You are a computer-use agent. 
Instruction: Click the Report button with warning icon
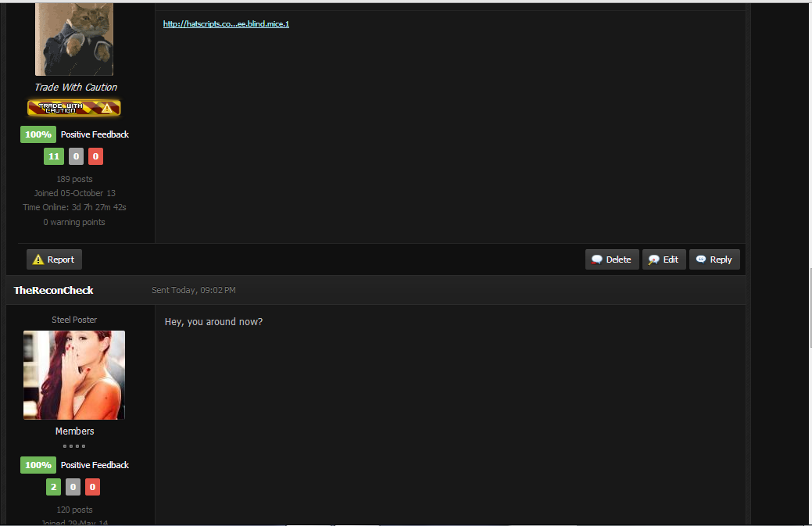point(55,259)
